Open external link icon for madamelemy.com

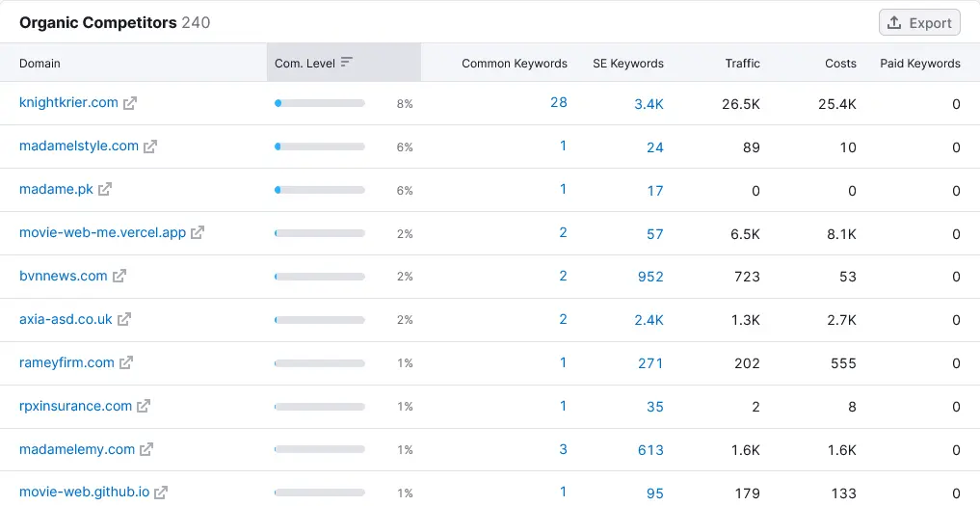pos(146,449)
